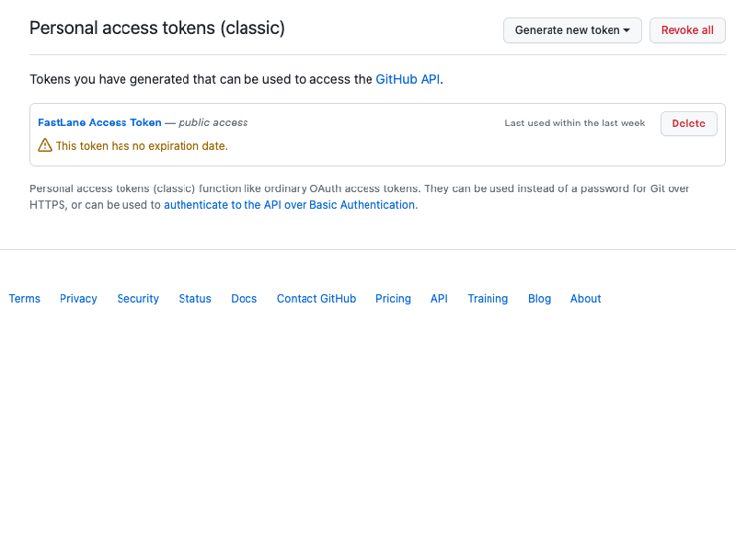
Task: Click the 'This token has no expiration date' warning
Action: click(142, 146)
